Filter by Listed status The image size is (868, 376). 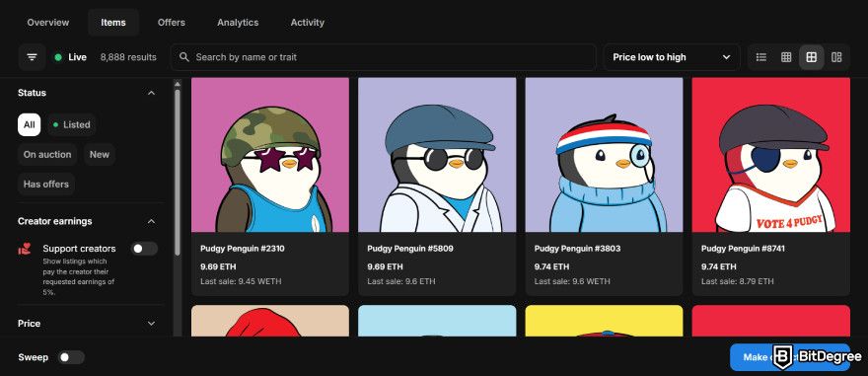click(x=71, y=124)
